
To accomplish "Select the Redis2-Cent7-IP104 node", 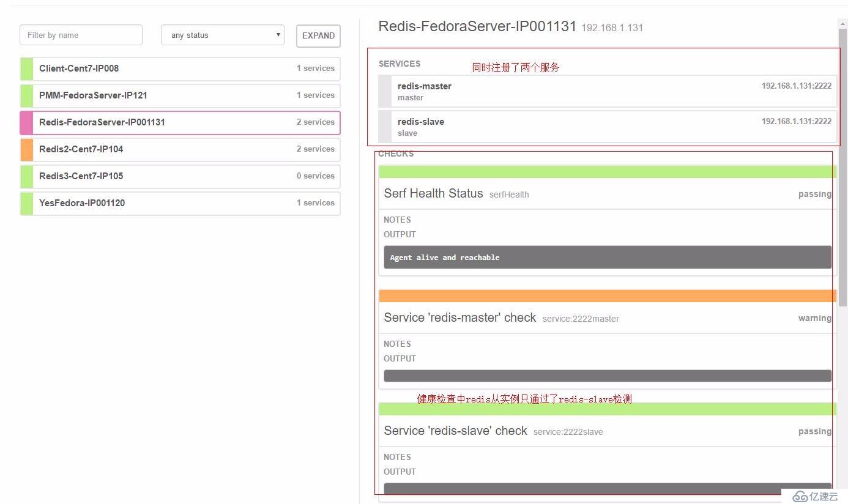I will (180, 149).
